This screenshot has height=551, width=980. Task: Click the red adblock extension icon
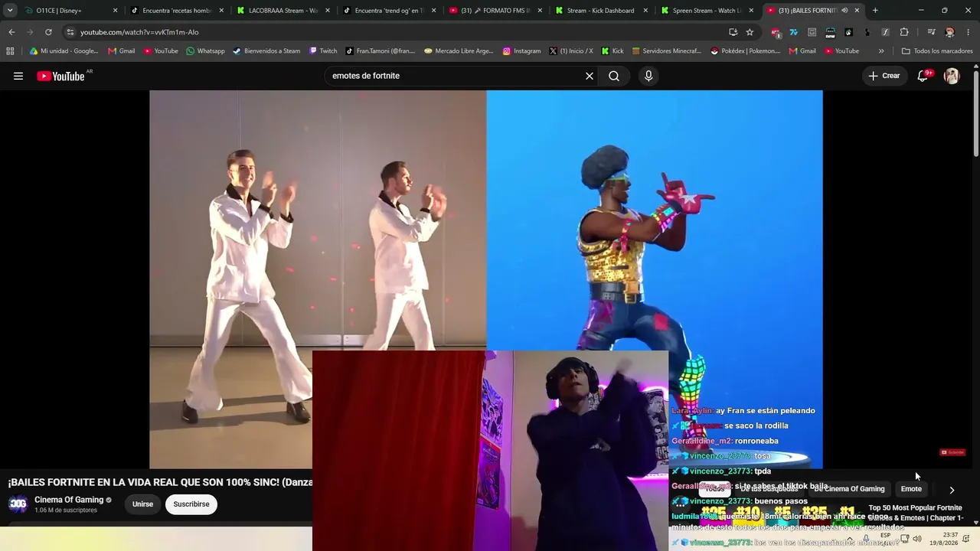click(776, 33)
